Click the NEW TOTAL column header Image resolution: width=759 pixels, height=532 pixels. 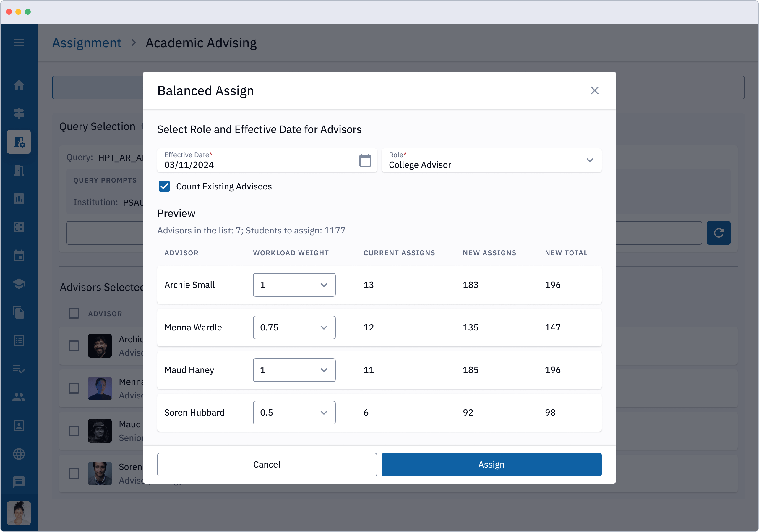(x=566, y=253)
